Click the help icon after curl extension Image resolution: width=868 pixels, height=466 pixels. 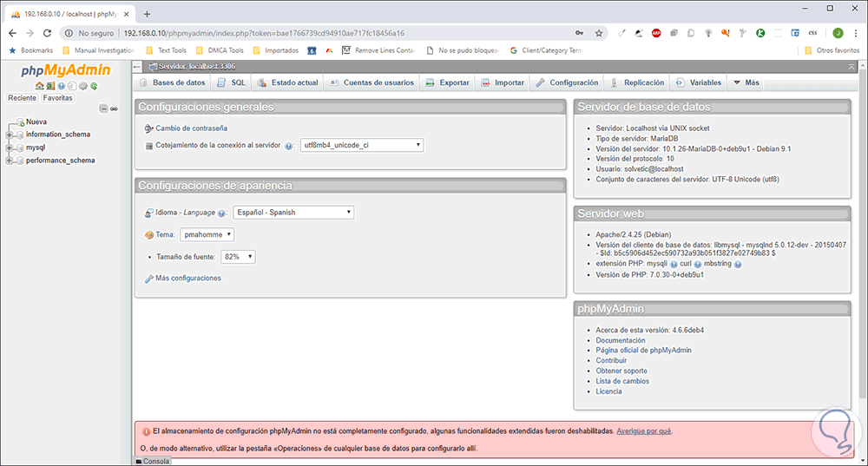pyautogui.click(x=698, y=265)
